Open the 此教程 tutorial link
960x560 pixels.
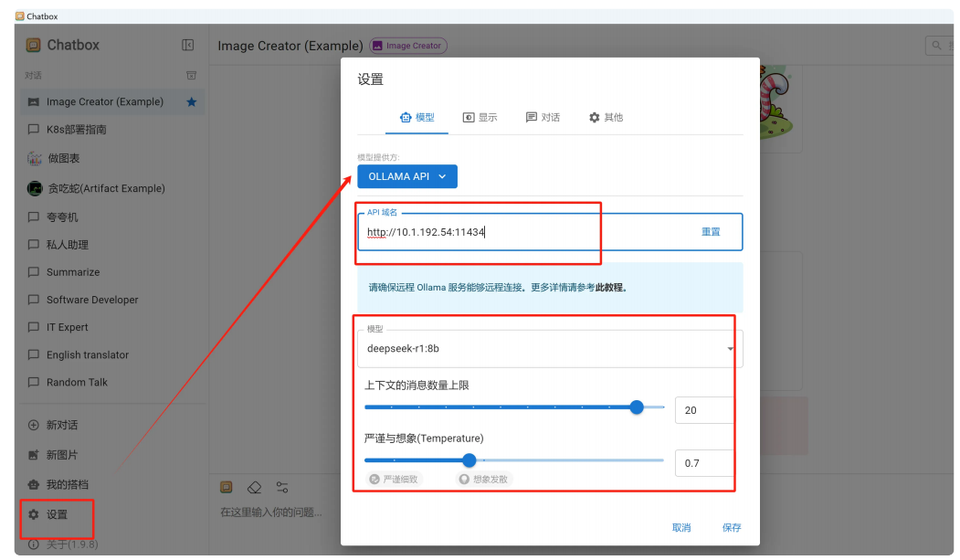[x=609, y=288]
